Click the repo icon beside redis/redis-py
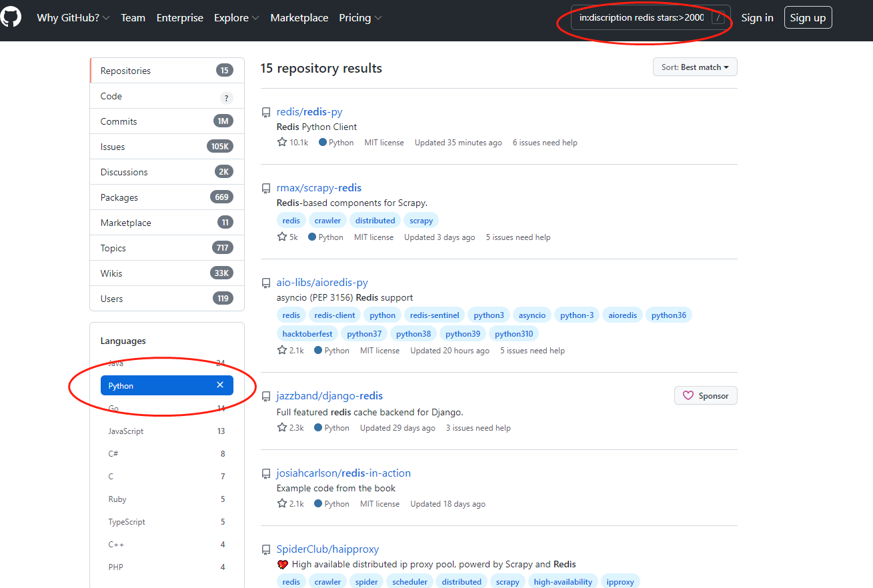Viewport: 873px width, 588px height. click(x=266, y=113)
